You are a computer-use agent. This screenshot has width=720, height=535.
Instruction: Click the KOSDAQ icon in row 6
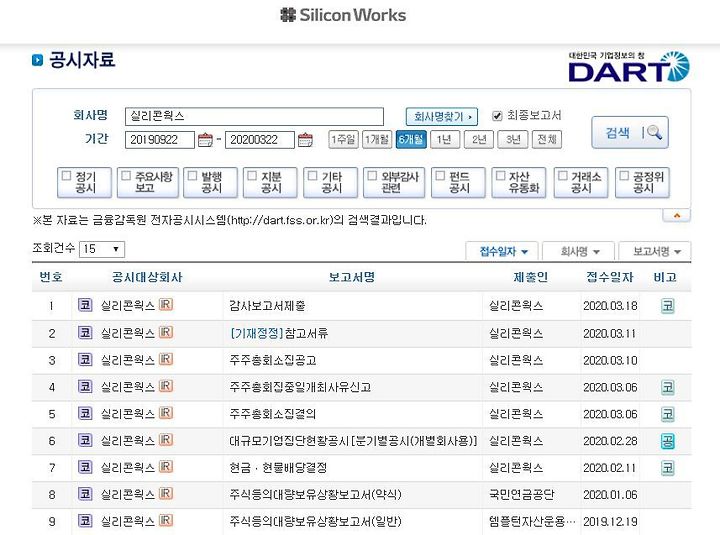pos(85,440)
